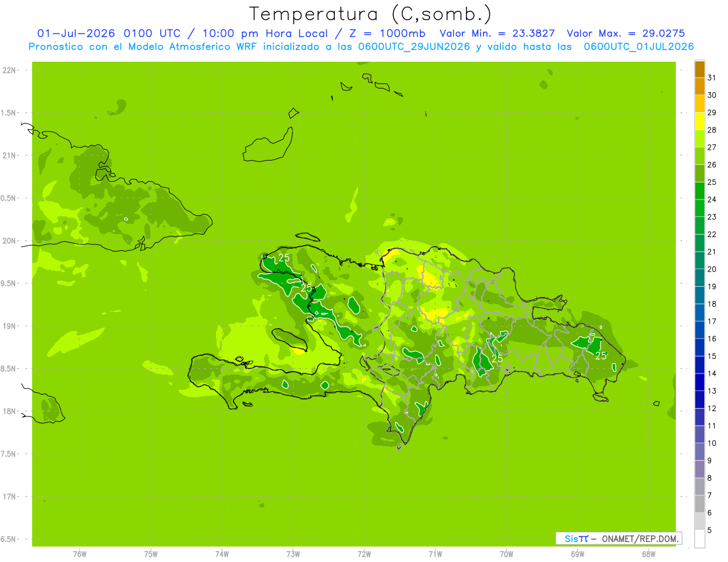Image resolution: width=728 pixels, height=562 pixels.
Task: Click the "23" legend scale value
Action: point(712,217)
